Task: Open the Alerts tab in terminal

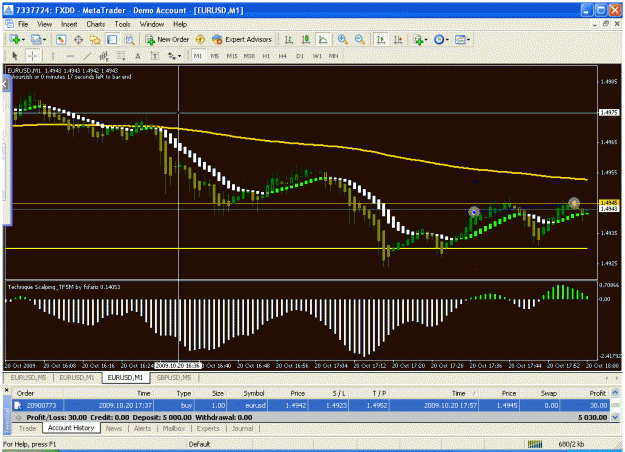Action: click(142, 428)
